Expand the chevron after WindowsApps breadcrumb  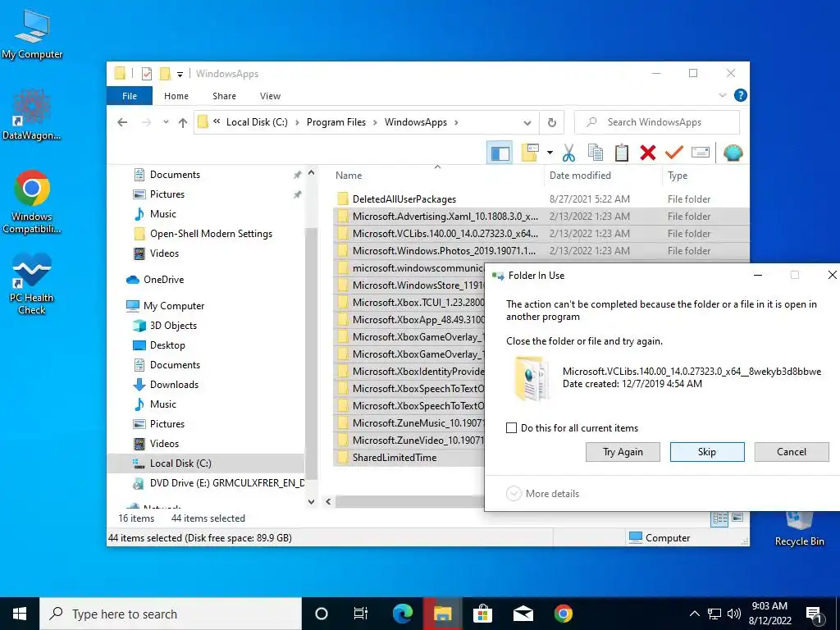pyautogui.click(x=456, y=122)
